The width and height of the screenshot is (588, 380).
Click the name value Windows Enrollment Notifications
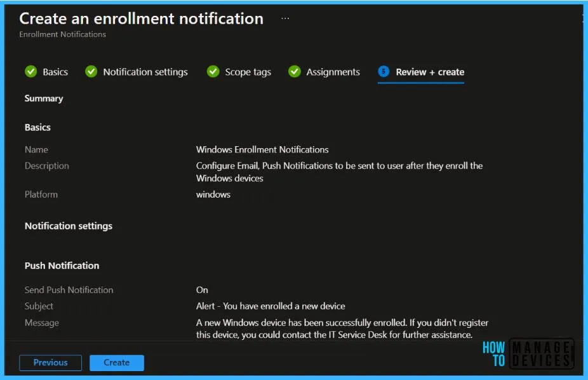262,150
